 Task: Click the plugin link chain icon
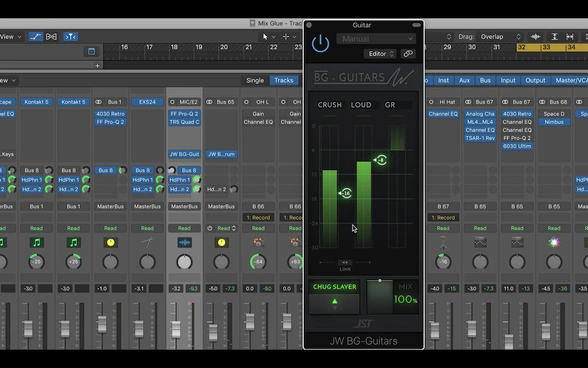(x=408, y=54)
